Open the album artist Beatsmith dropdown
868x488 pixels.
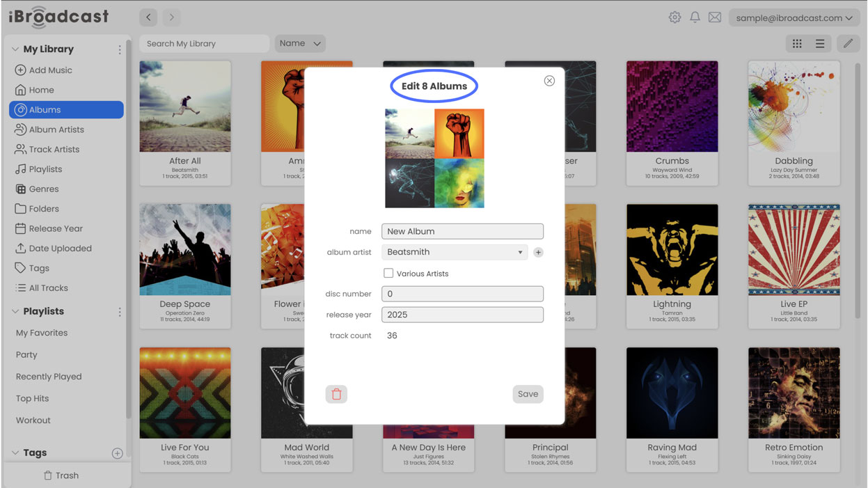click(x=455, y=252)
